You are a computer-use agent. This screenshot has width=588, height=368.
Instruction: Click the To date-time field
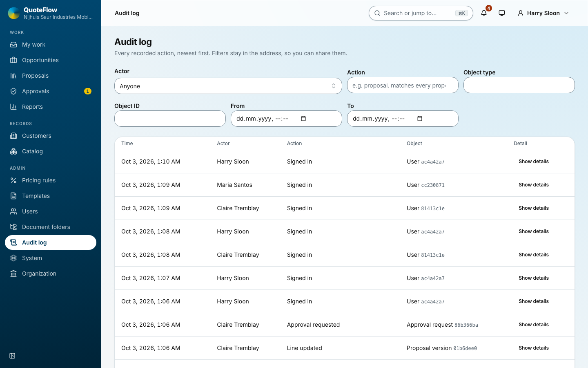(403, 119)
